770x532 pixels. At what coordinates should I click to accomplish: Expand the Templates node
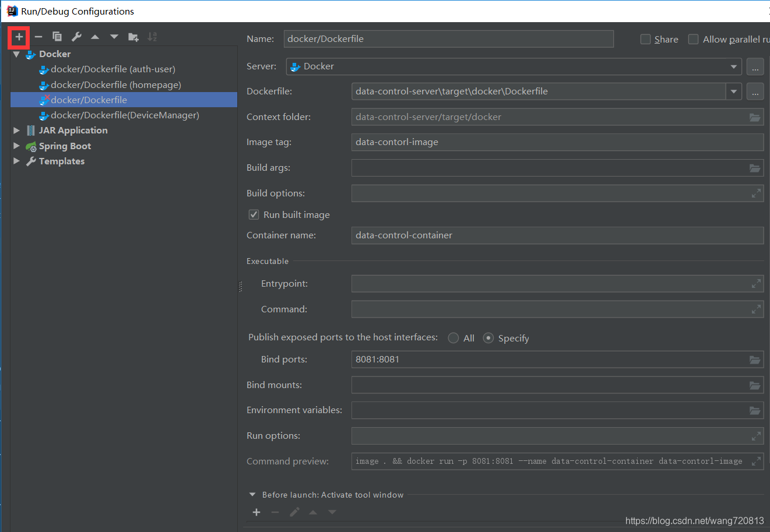coord(16,161)
